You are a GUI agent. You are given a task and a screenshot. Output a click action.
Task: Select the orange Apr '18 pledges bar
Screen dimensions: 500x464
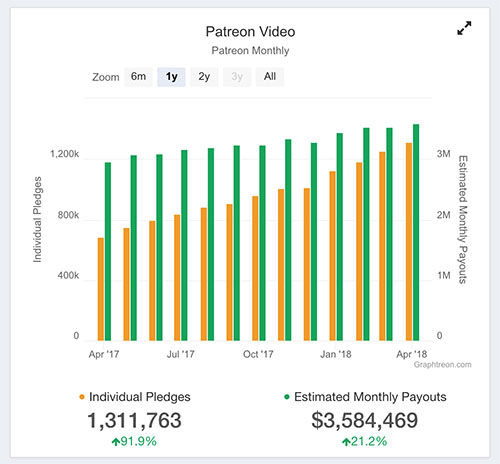409,242
